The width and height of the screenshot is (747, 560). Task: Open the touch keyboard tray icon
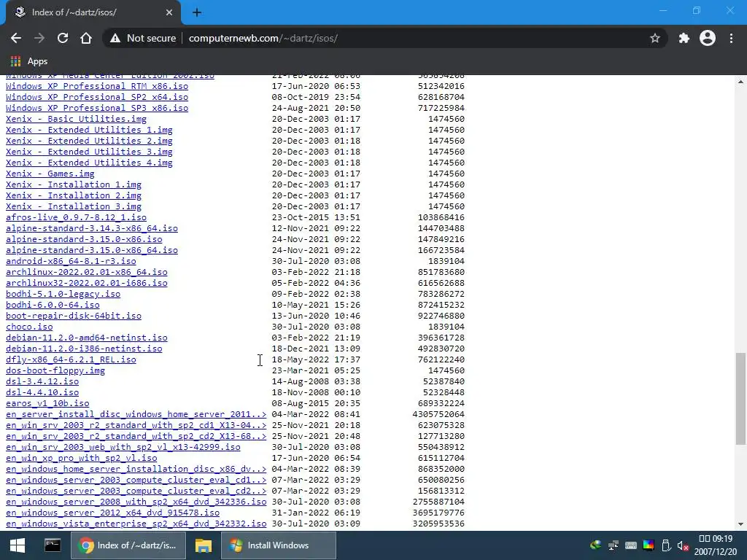click(631, 545)
